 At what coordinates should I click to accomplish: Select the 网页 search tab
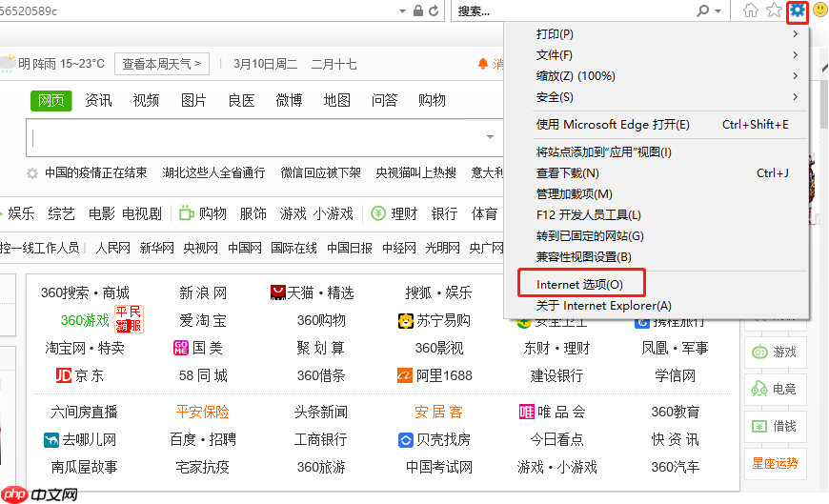coord(51,100)
